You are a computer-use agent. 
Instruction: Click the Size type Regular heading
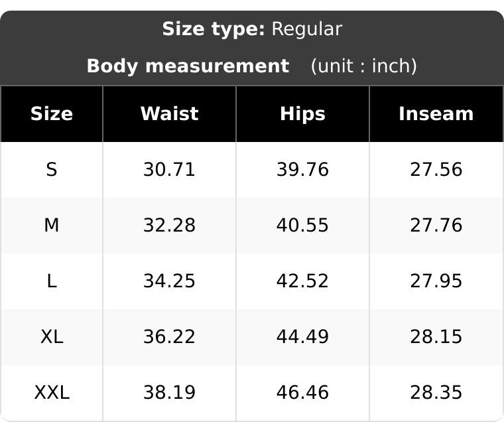coord(252,29)
